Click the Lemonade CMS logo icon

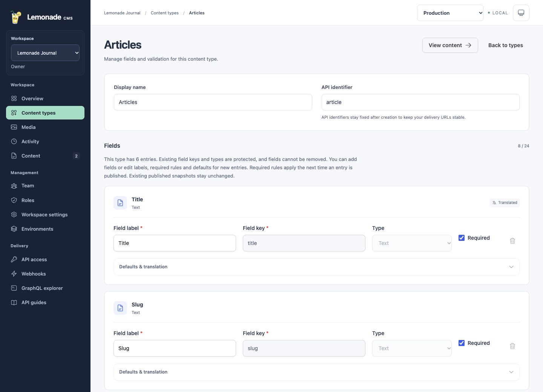click(x=15, y=17)
